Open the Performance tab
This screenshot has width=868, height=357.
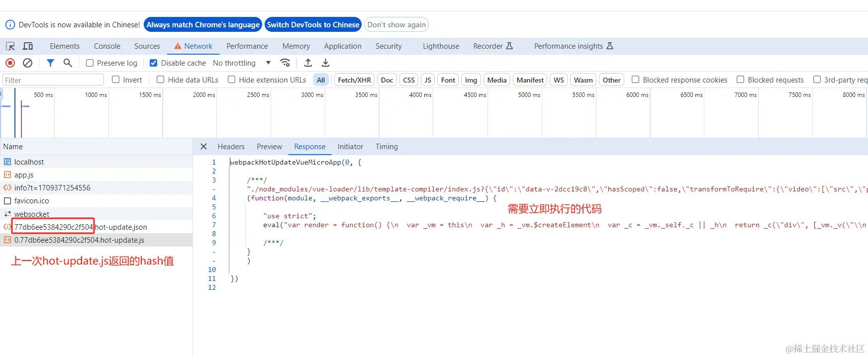[x=247, y=46]
